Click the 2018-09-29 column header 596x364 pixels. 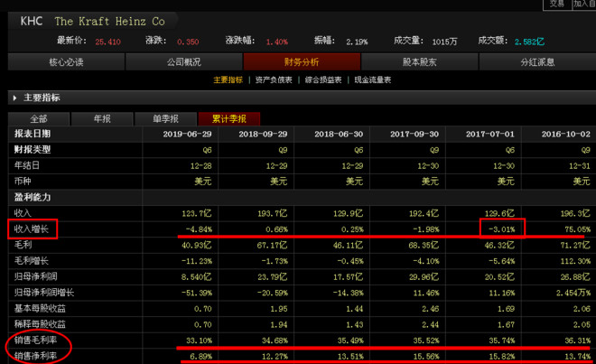point(263,134)
